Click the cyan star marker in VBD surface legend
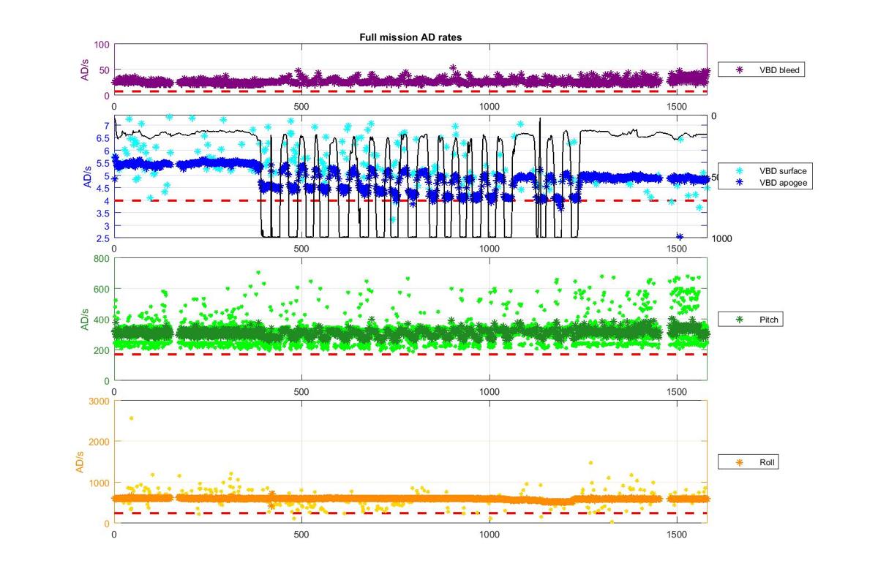The image size is (878, 588). coord(739,171)
